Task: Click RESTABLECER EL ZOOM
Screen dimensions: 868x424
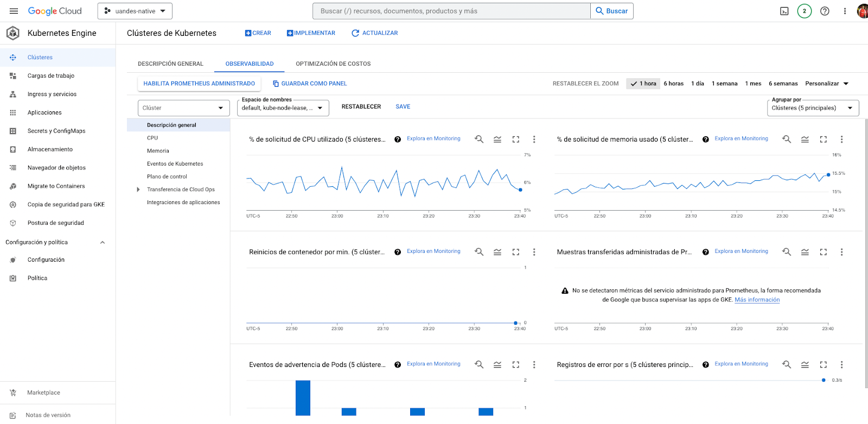Action: tap(585, 84)
